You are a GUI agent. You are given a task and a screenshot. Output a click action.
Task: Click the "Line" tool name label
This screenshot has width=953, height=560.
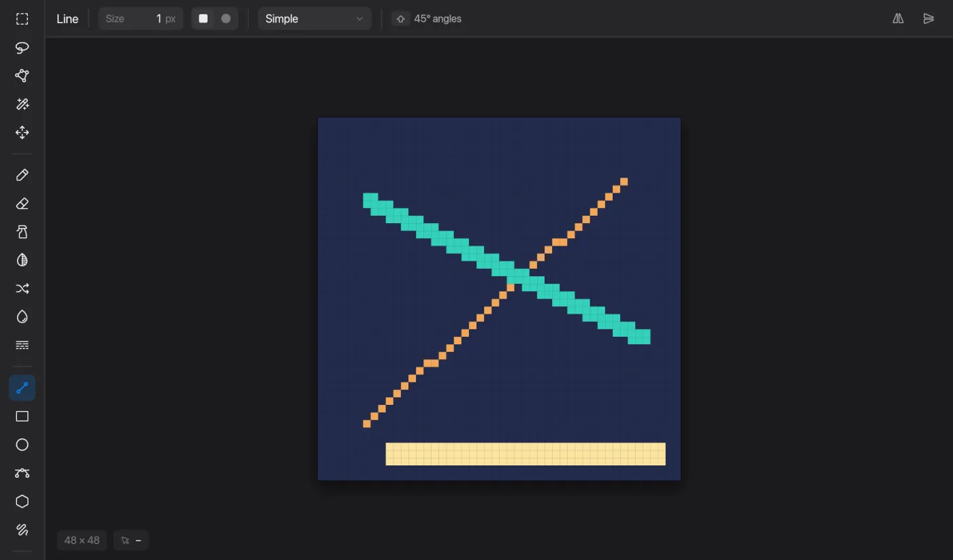67,19
